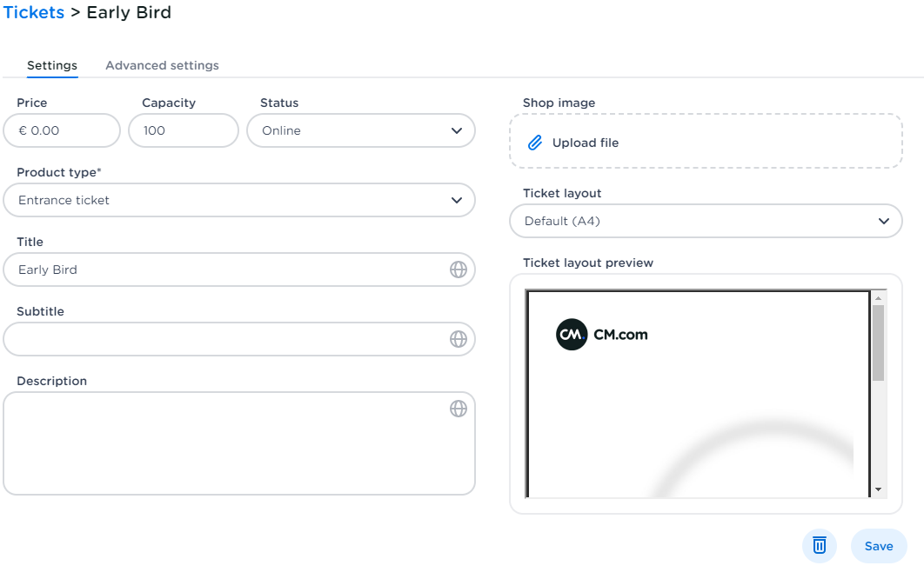Click the trash delete icon button
Screen dimensions: 924x579
(x=819, y=546)
